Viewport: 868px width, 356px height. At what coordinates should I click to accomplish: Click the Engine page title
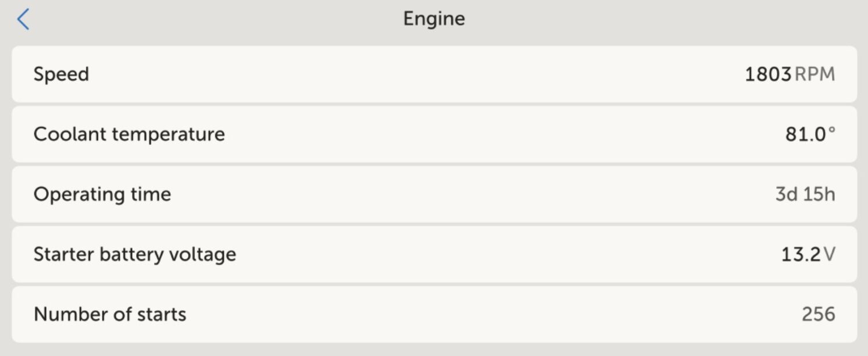click(x=434, y=19)
